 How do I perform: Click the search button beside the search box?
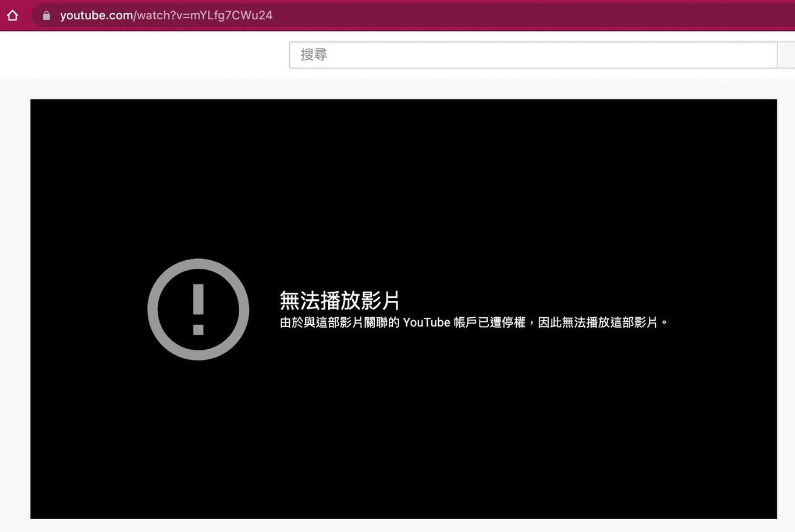pos(786,55)
